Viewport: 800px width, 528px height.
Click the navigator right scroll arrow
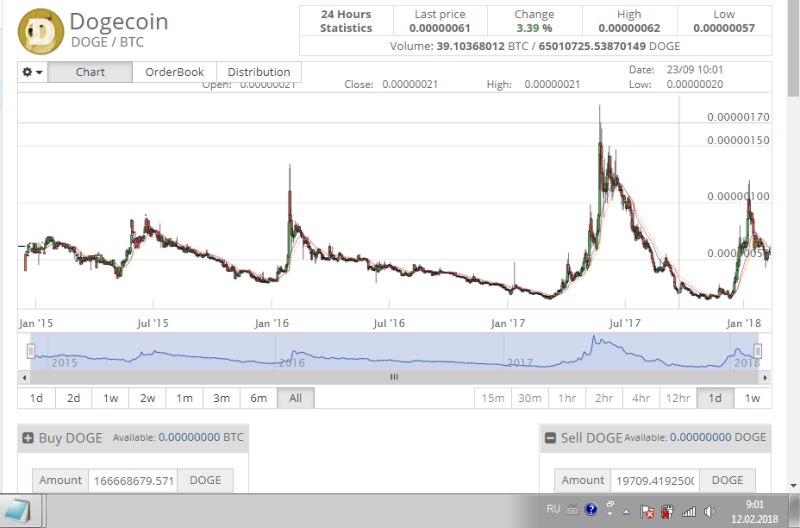pos(765,377)
